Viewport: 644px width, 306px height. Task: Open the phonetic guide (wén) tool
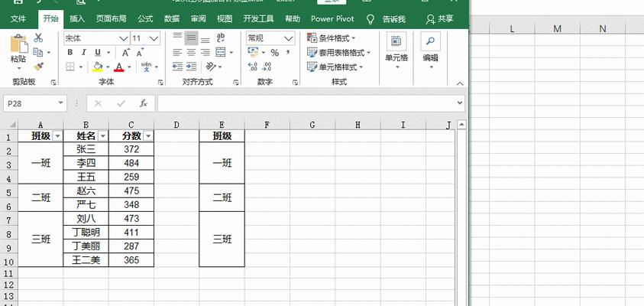click(146, 67)
